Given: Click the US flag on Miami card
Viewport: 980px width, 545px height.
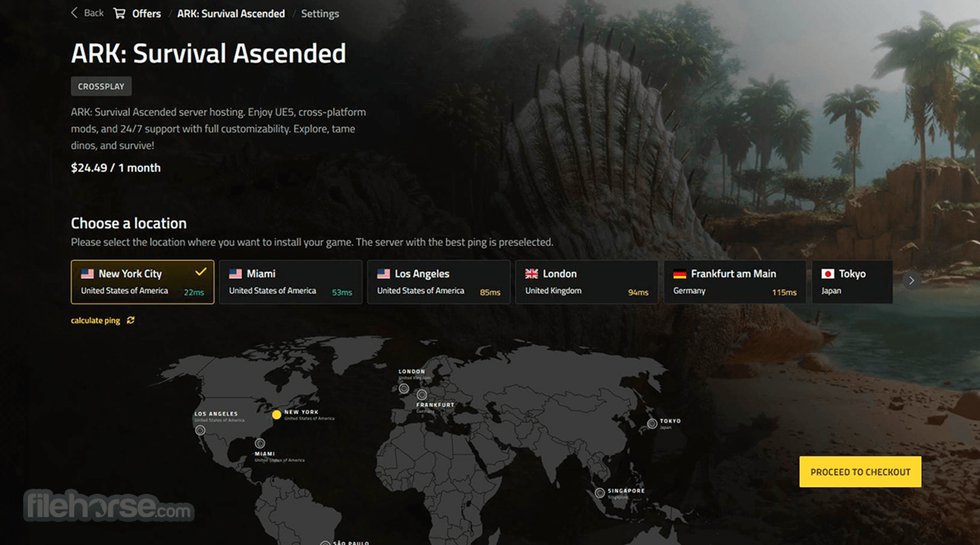Looking at the screenshot, I should point(235,274).
